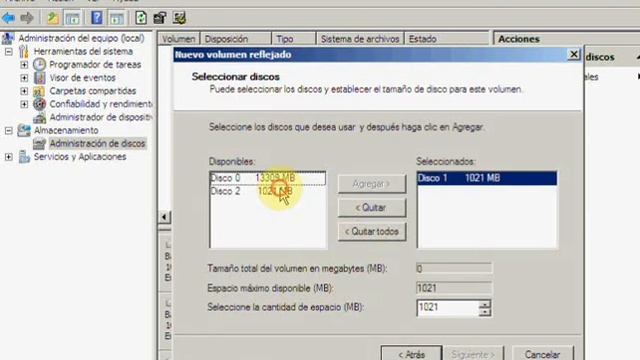640x360 pixels.
Task: Select Programador de tareas in tree
Action: (95, 64)
